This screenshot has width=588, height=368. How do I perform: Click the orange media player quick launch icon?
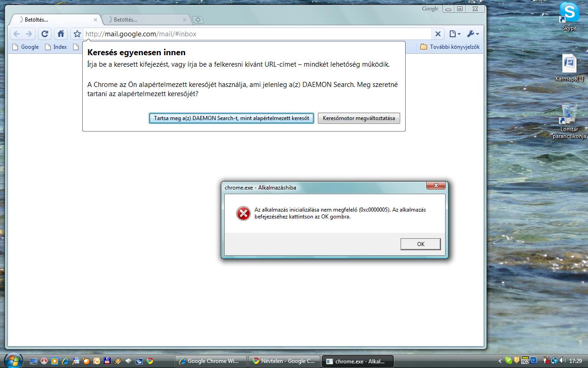click(x=54, y=361)
